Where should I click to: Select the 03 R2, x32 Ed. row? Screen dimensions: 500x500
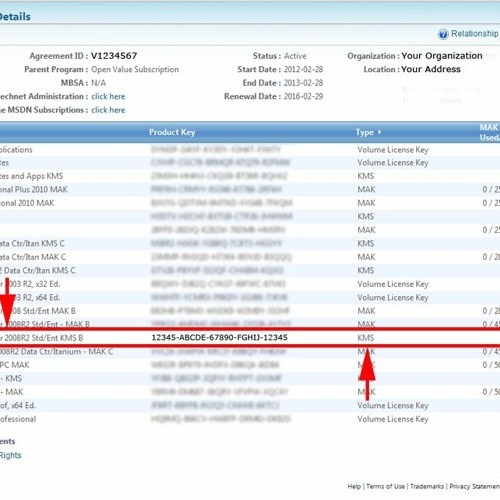[250, 284]
